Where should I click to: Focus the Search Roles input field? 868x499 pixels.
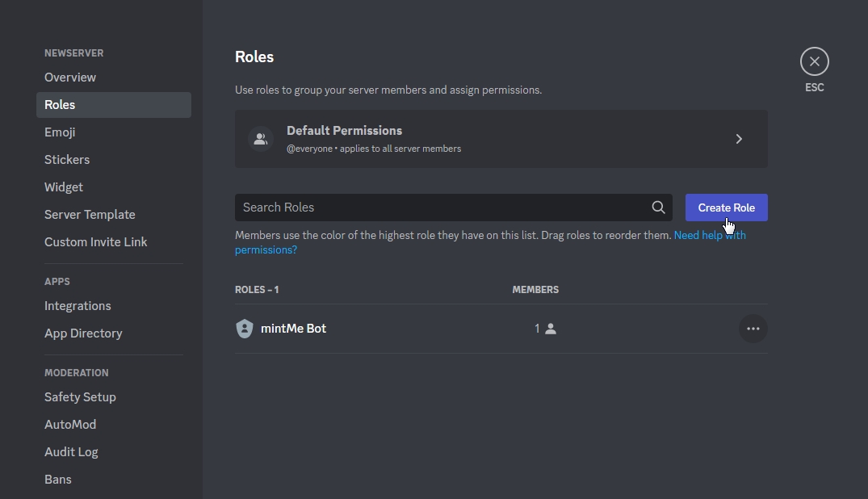(x=440, y=208)
